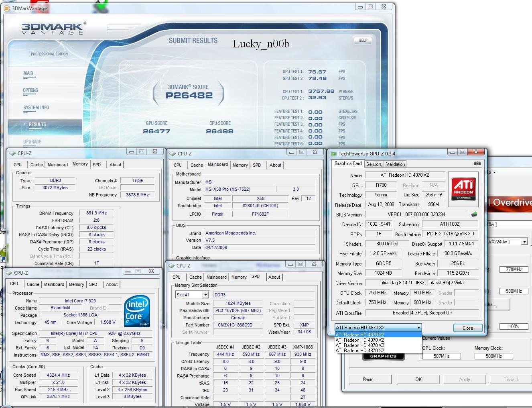This screenshot has width=532, height=408.
Task: Open Cache tab in the CPU-Z processor window
Action: [x=33, y=284]
